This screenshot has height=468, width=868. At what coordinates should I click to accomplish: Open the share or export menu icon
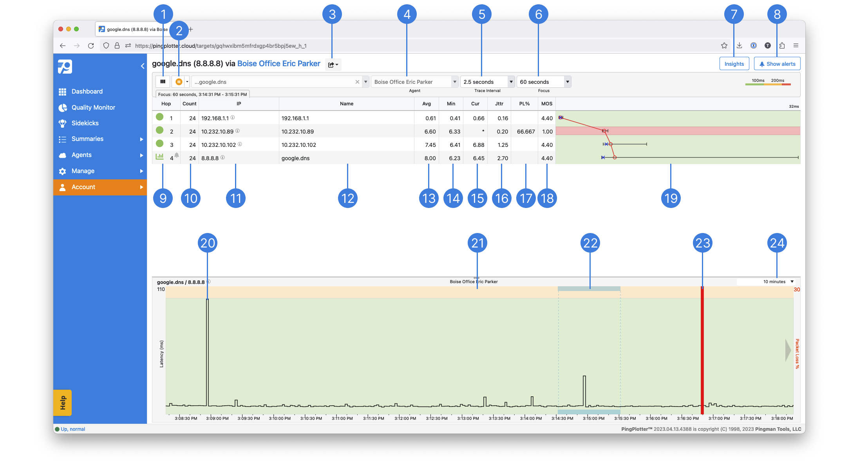tap(333, 64)
